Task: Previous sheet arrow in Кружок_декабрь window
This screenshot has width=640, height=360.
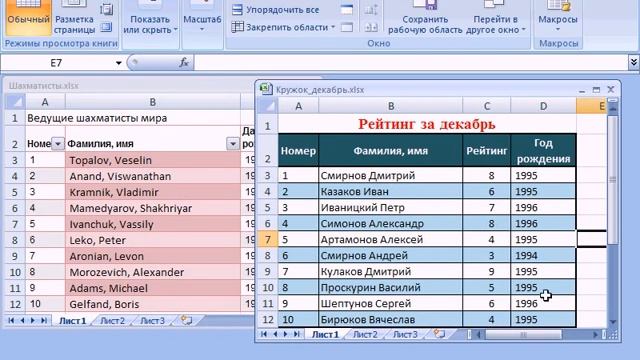Action: click(x=275, y=334)
